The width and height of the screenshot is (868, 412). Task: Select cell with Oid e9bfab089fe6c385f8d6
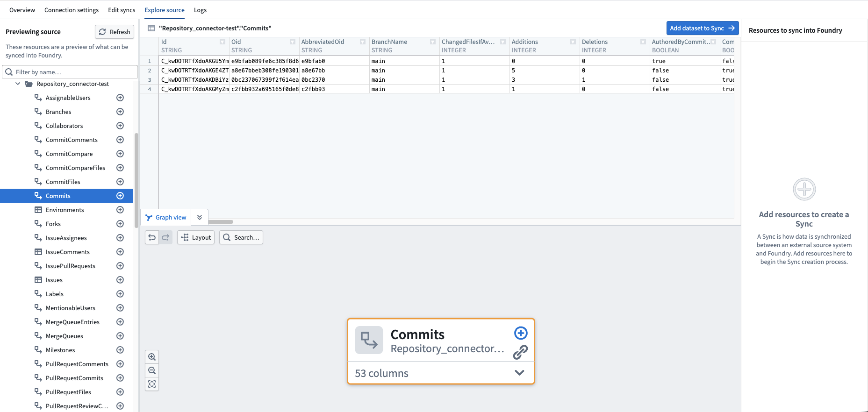(x=265, y=61)
